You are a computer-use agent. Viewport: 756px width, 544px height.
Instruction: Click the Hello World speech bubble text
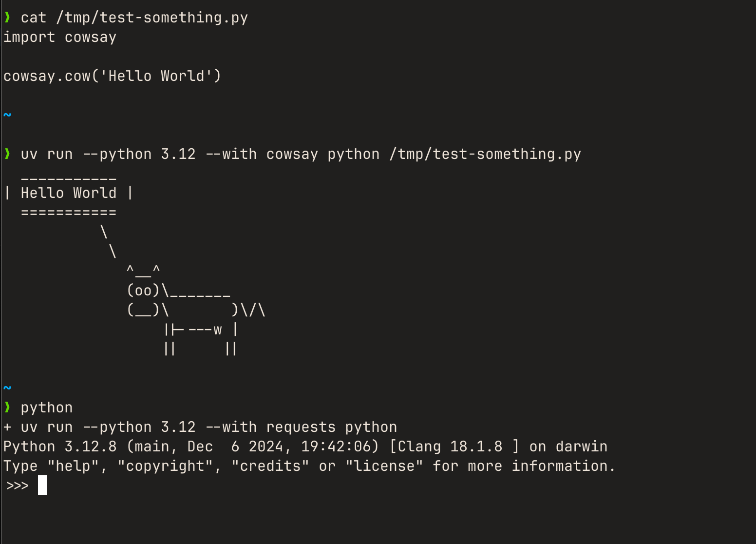pyautogui.click(x=69, y=193)
